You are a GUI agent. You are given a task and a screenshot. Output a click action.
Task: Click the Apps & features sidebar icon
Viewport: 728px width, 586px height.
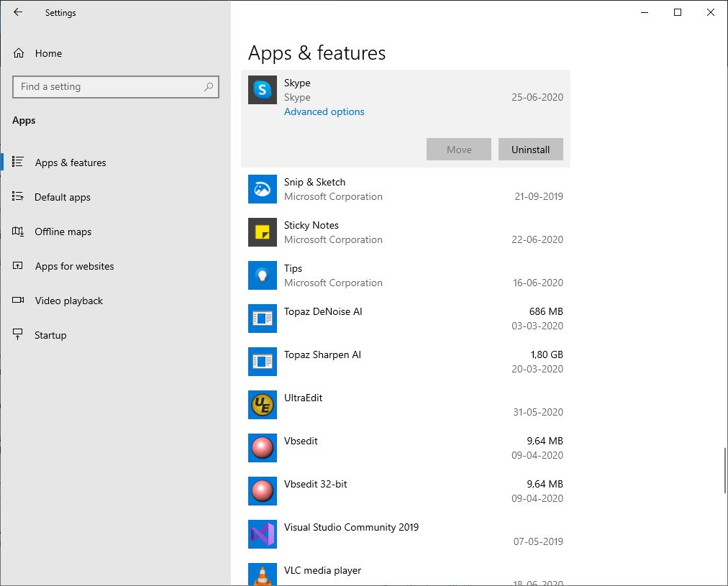pos(18,162)
